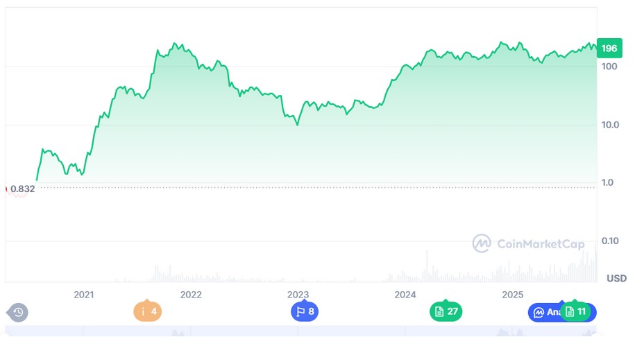Click the 0.10 price axis label
This screenshot has height=346, width=644.
click(611, 241)
